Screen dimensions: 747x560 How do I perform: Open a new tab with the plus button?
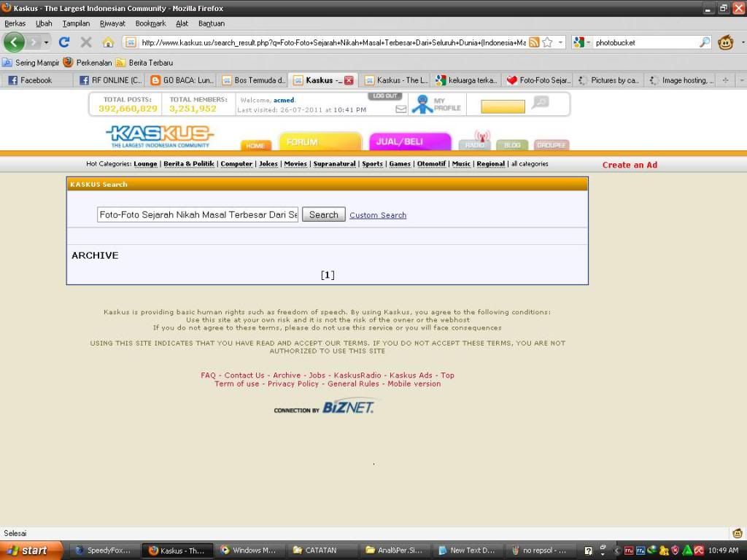point(725,80)
